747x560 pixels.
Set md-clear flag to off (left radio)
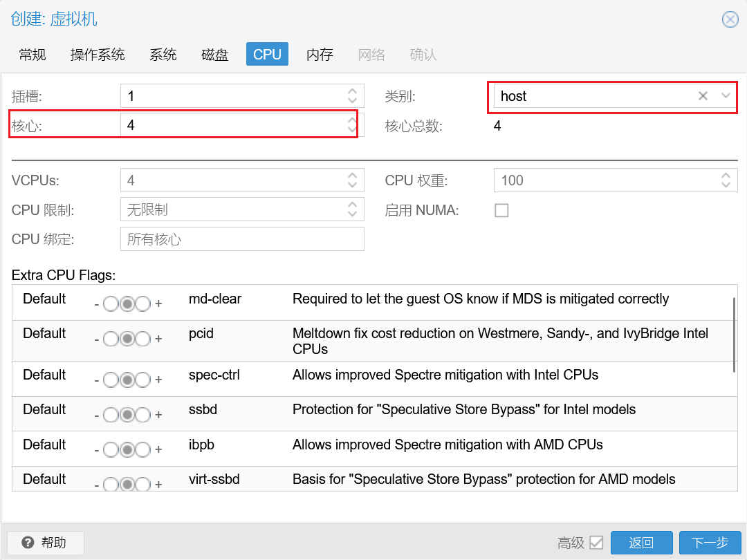pyautogui.click(x=111, y=304)
